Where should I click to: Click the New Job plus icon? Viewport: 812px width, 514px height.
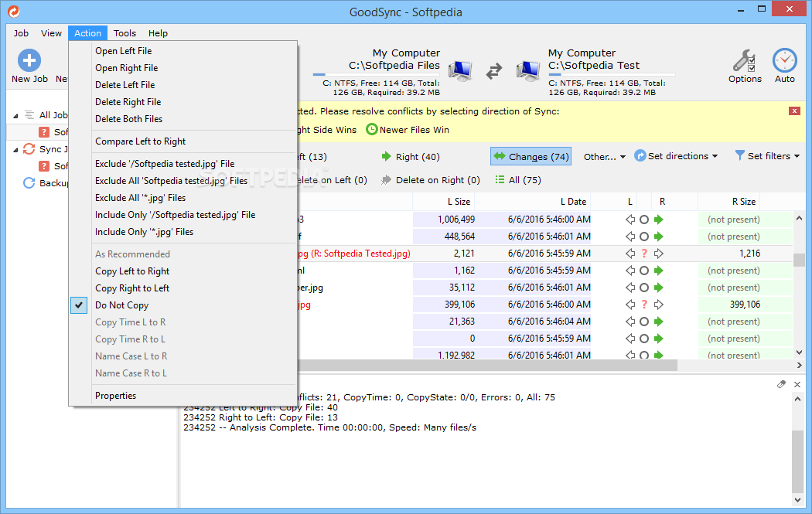(x=29, y=60)
